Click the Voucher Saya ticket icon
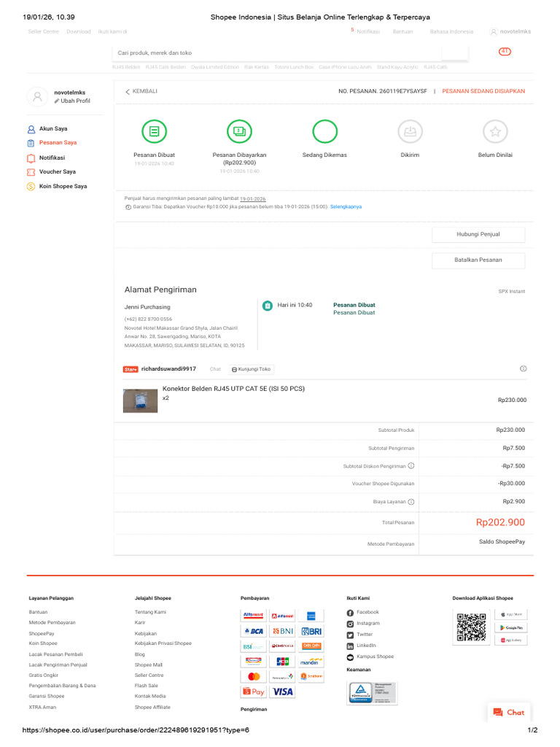 coord(31,172)
